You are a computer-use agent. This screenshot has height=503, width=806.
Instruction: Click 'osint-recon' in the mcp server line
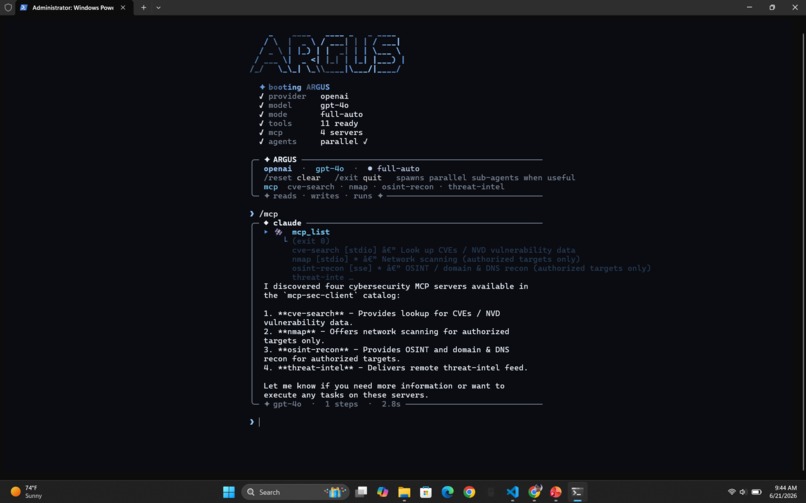407,187
